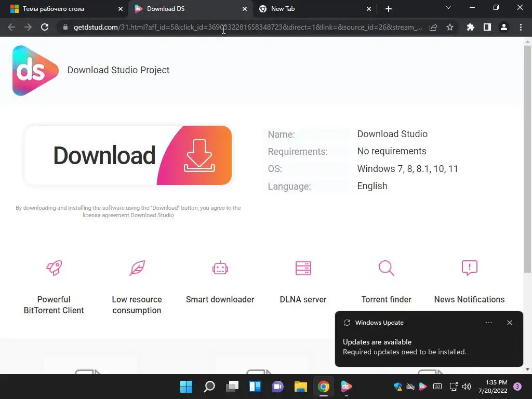Close the Темы рабочего стола tab
Viewport: 532px width, 399px height.
(x=121, y=9)
